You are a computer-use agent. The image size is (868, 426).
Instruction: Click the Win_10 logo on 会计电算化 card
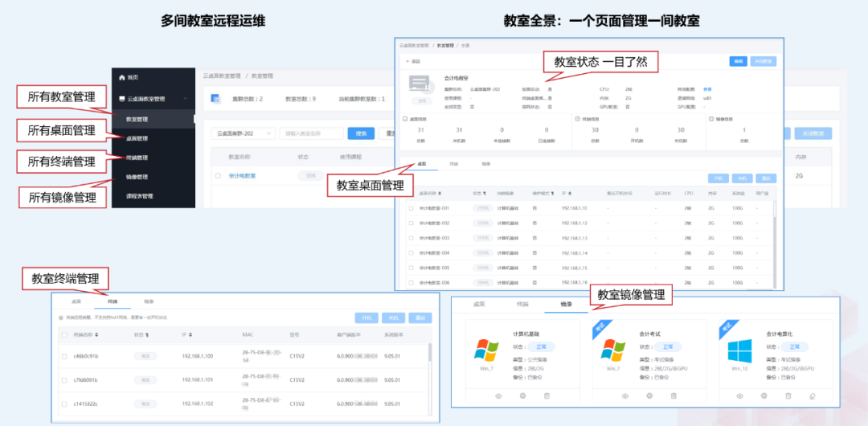tap(739, 350)
